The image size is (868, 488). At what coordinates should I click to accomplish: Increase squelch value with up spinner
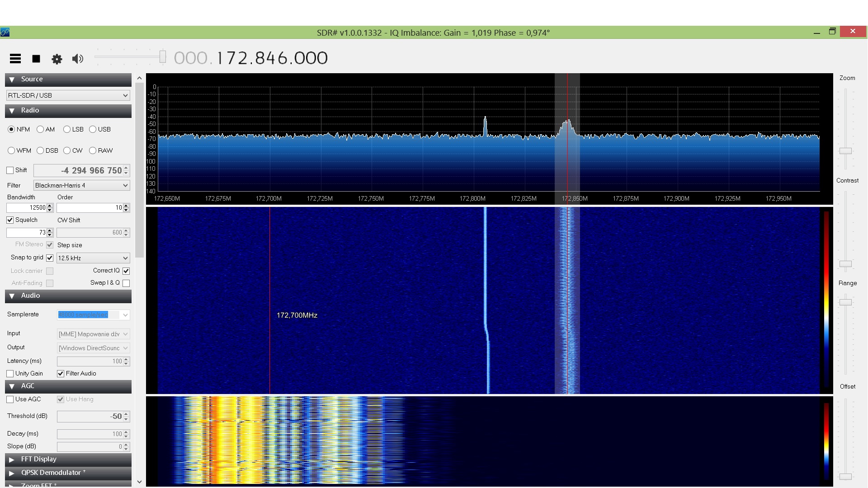50,230
